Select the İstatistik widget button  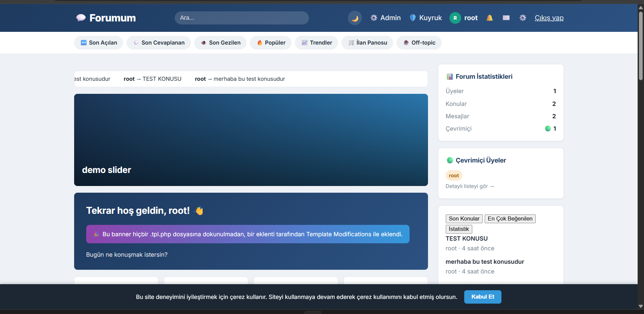(459, 229)
